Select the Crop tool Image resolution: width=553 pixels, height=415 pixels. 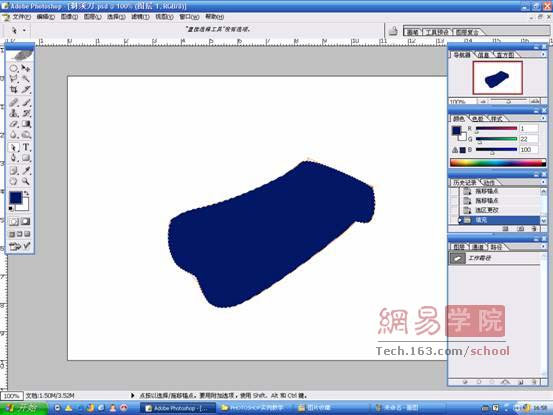[14, 89]
